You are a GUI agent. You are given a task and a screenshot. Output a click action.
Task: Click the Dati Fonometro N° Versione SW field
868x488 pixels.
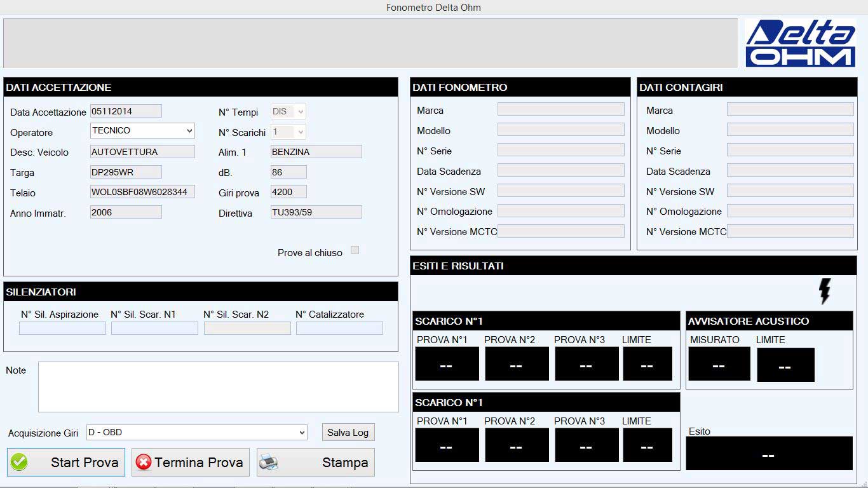point(561,191)
